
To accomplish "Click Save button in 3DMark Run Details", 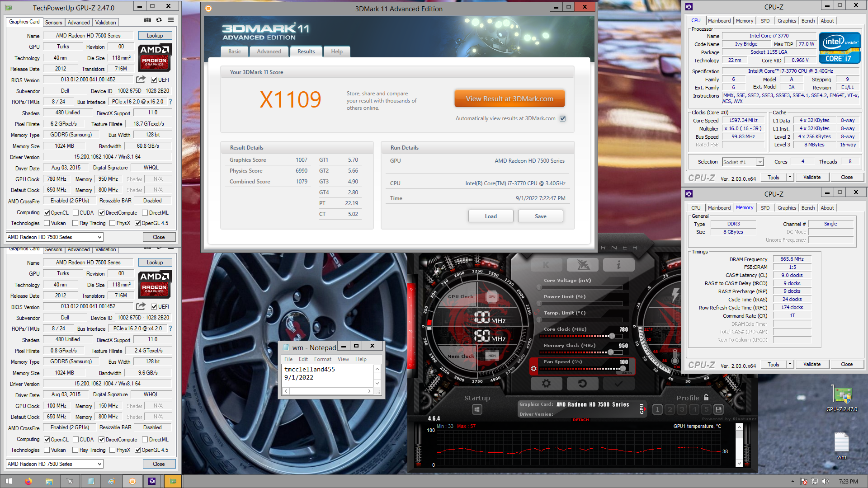I will click(x=541, y=216).
